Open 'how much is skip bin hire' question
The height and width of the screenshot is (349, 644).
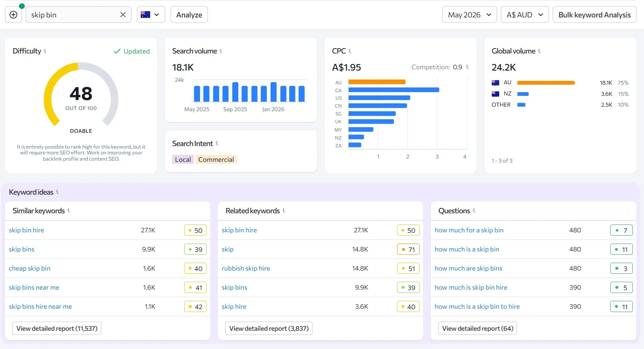click(471, 288)
